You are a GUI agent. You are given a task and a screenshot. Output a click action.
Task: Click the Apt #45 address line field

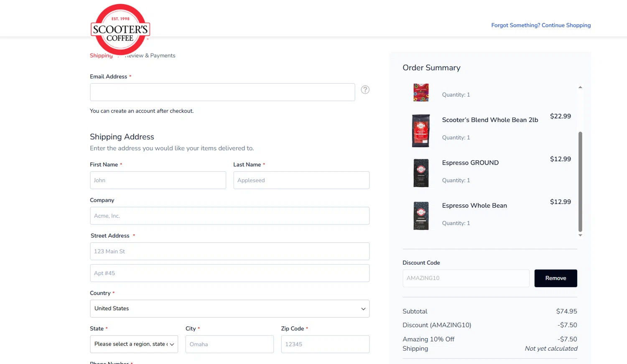(x=229, y=273)
